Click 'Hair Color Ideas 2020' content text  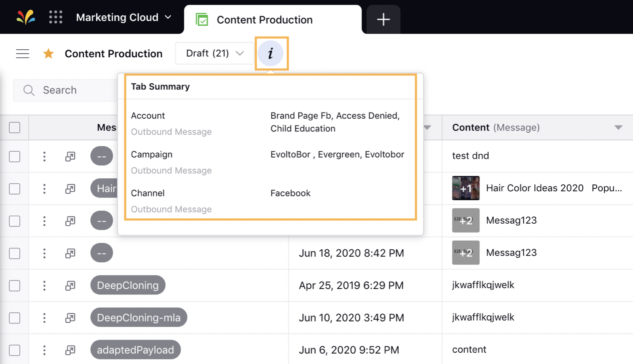click(534, 188)
